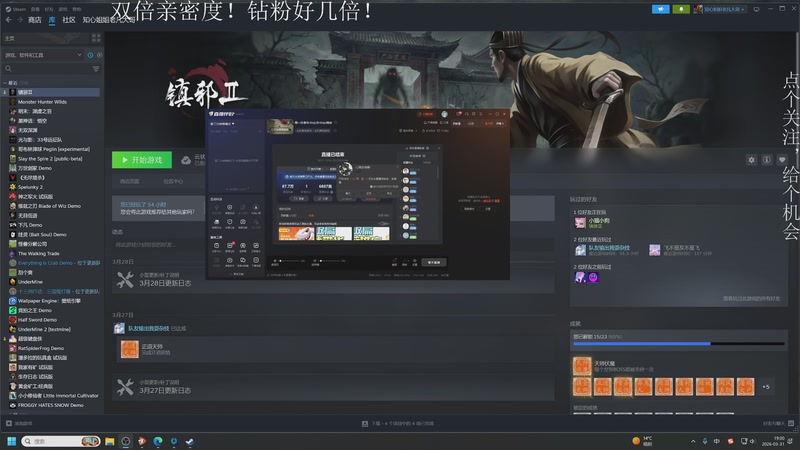The width and height of the screenshot is (800, 450).
Task: Select RatSpiderFrog Demo in library
Action: (x=41, y=348)
